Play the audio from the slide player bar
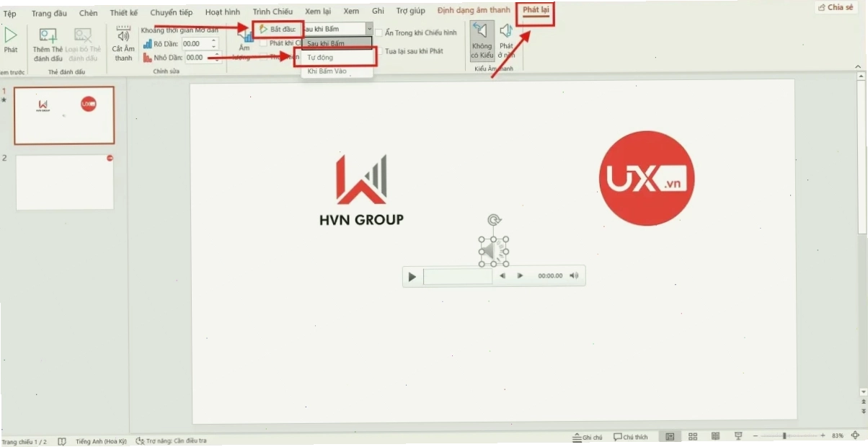868x447 pixels. pyautogui.click(x=412, y=276)
